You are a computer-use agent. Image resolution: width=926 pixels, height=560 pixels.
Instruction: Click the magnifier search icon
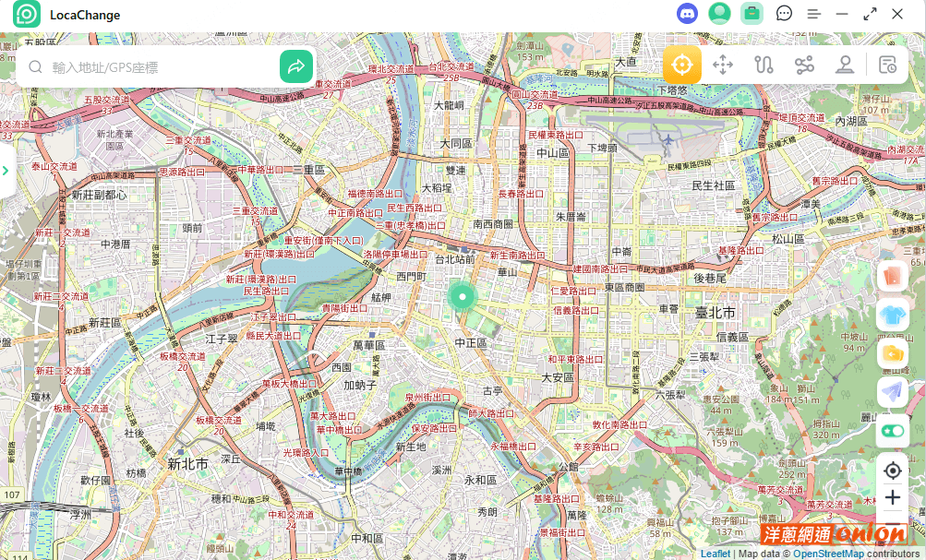35,66
